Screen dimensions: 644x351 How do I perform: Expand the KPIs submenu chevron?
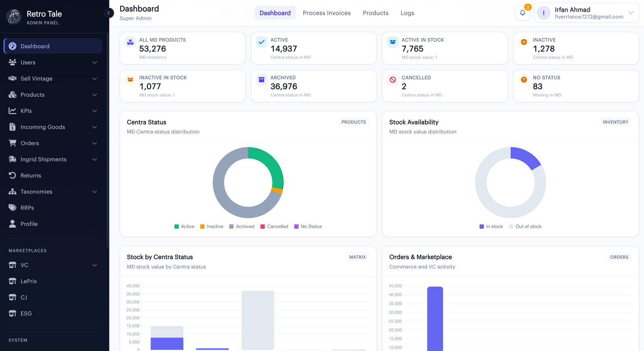pyautogui.click(x=95, y=111)
